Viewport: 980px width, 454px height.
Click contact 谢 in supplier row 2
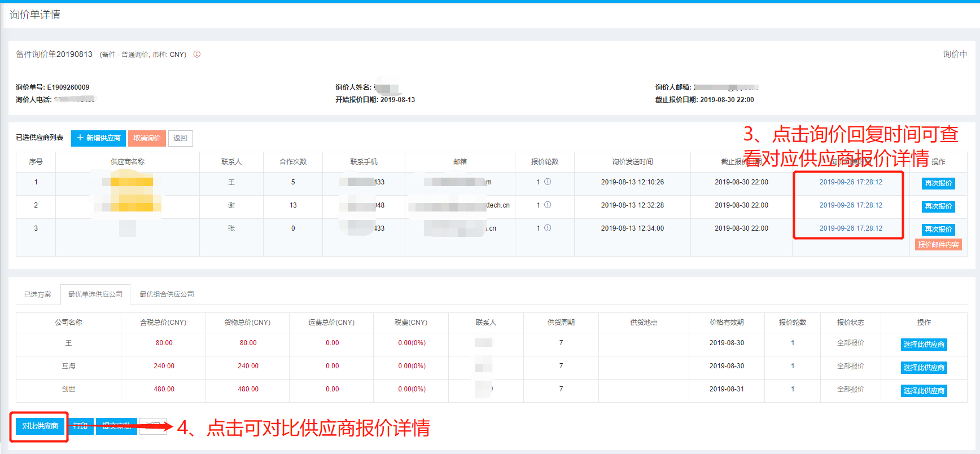[x=231, y=205]
